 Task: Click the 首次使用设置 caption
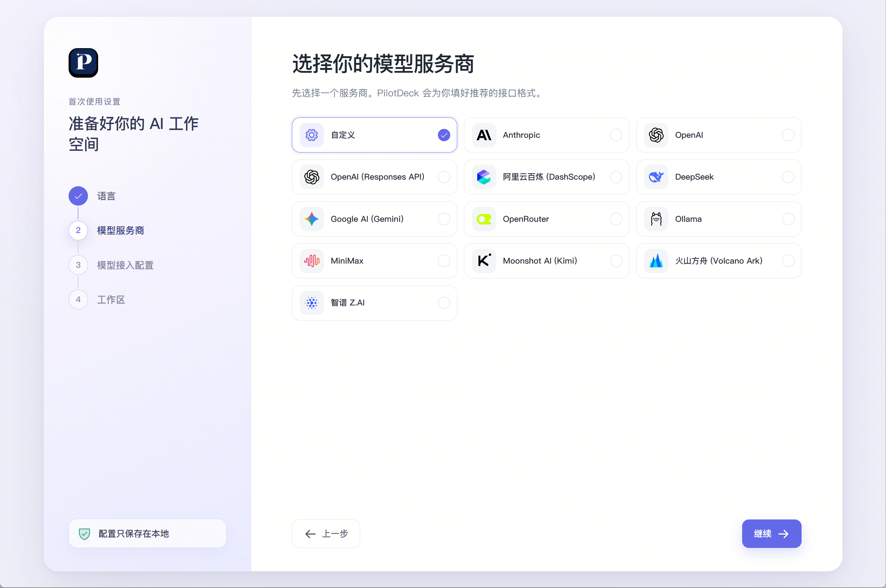(x=95, y=102)
